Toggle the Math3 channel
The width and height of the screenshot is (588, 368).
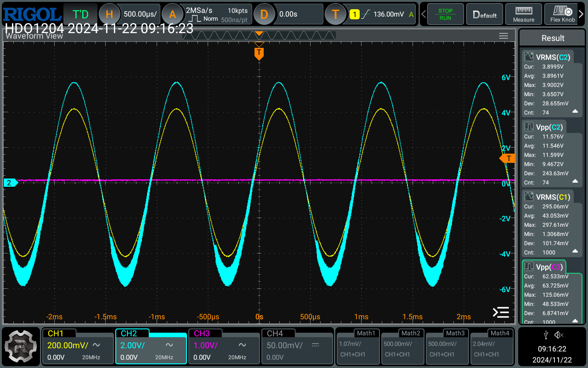click(x=447, y=346)
